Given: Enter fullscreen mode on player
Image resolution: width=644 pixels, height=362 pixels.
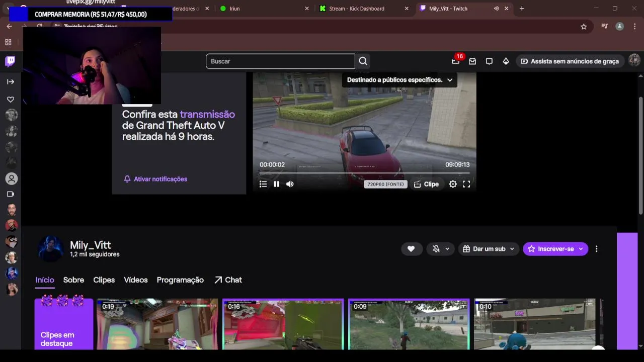Looking at the screenshot, I should pyautogui.click(x=466, y=184).
